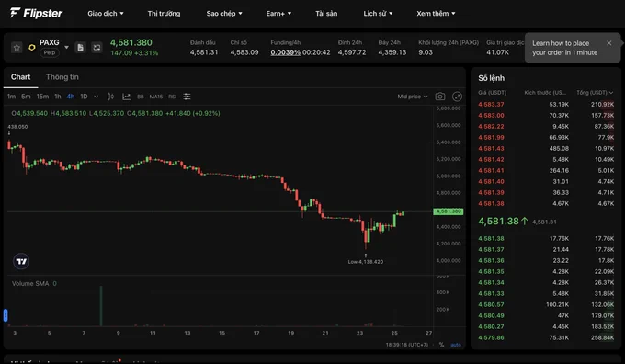Go to Thị trường page
The image size is (625, 364).
[164, 14]
